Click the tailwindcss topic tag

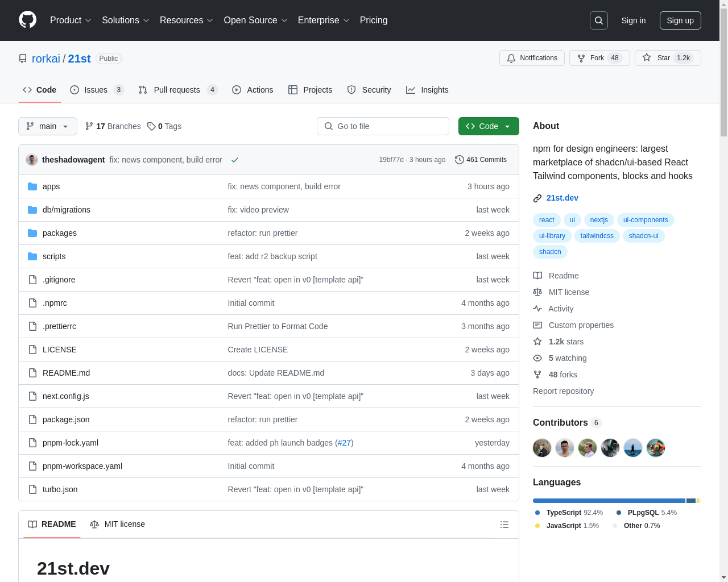coord(597,236)
